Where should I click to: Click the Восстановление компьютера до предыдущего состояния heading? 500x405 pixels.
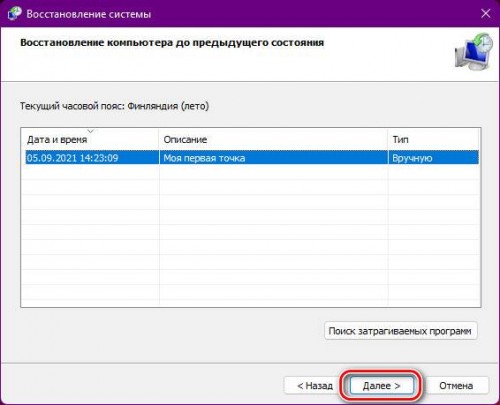[172, 43]
